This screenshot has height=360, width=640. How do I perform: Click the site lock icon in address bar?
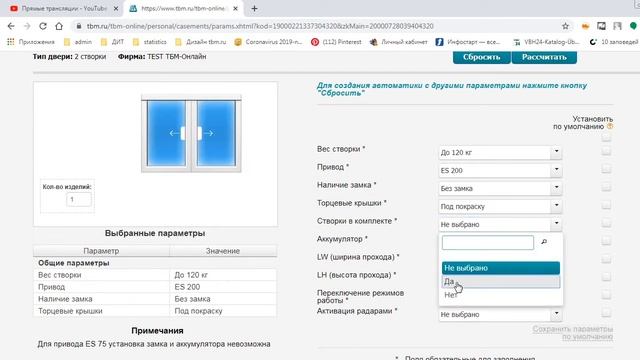click(x=79, y=26)
